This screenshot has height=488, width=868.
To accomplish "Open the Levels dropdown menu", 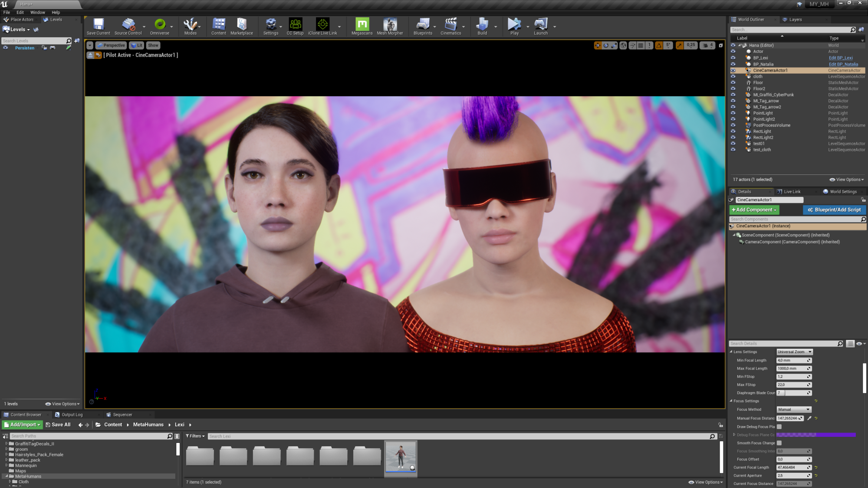I will [x=16, y=29].
